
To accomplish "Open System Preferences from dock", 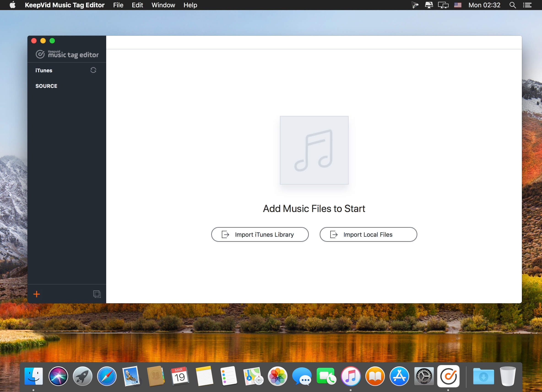I will coord(424,376).
